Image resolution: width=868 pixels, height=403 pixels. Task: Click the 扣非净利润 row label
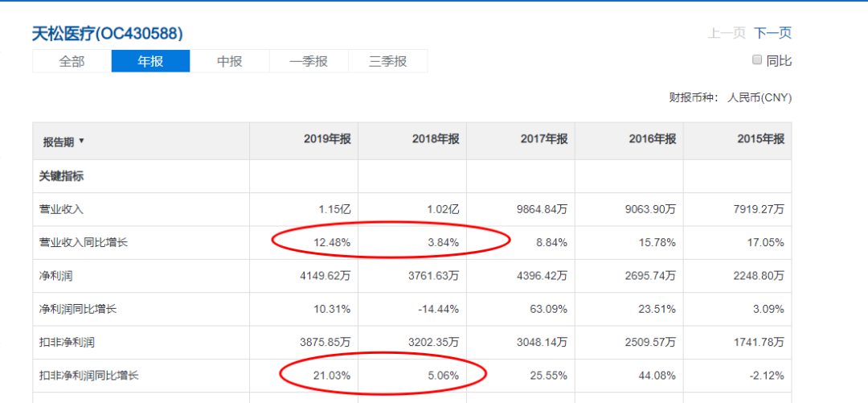(x=67, y=342)
